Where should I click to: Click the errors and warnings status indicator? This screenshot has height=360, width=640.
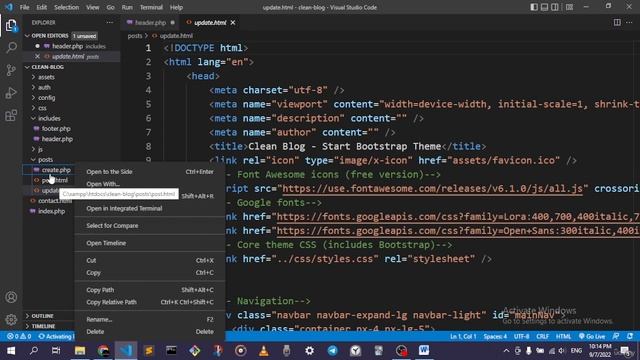[19, 337]
